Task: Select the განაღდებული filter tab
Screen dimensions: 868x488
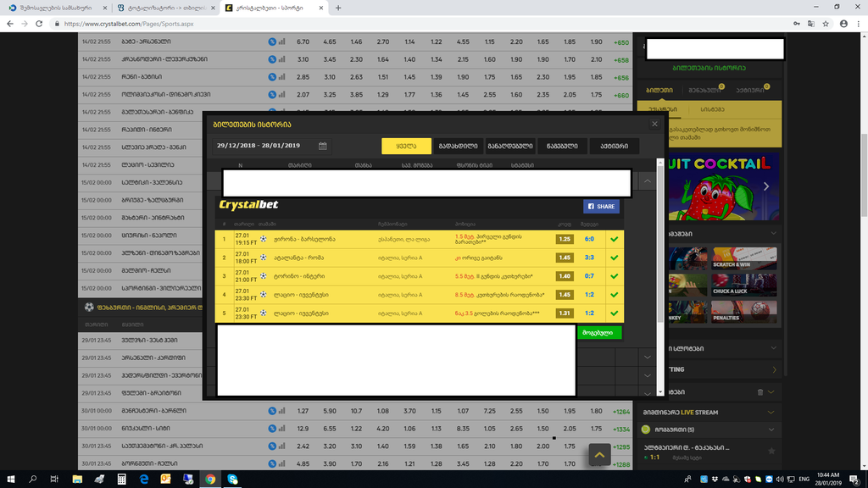Action: pos(509,146)
